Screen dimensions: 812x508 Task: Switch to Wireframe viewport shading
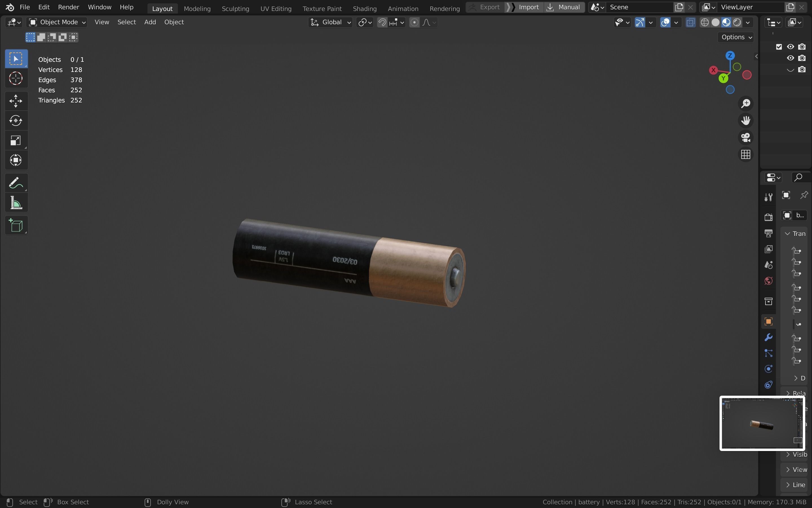(705, 23)
